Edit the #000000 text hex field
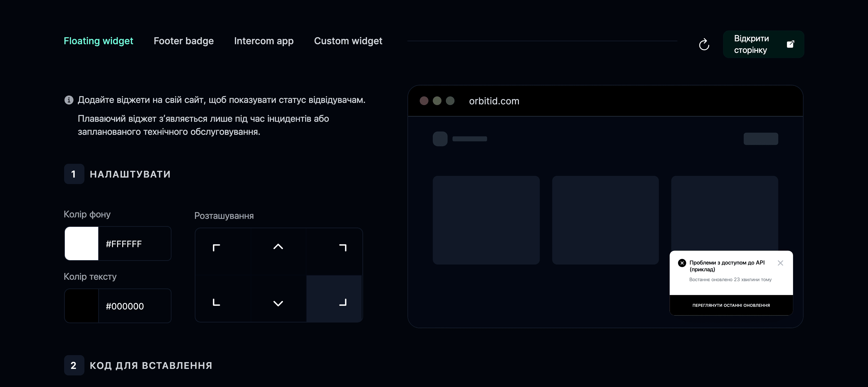 (x=135, y=306)
